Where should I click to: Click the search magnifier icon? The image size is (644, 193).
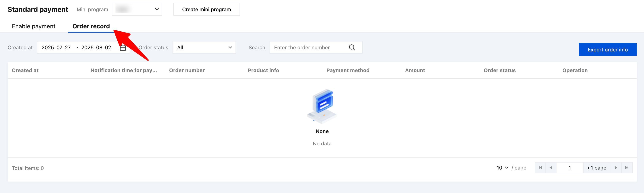352,48
